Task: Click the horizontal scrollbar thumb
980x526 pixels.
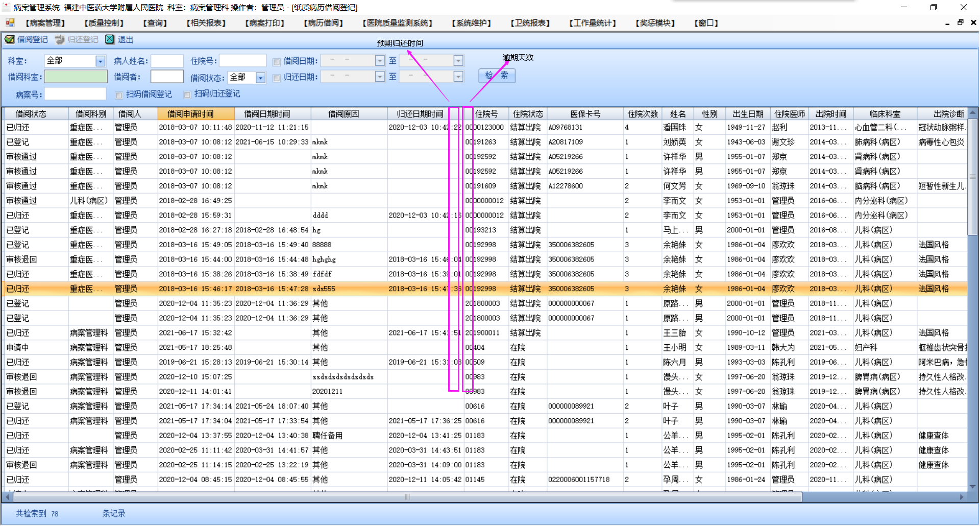Action: (407, 497)
